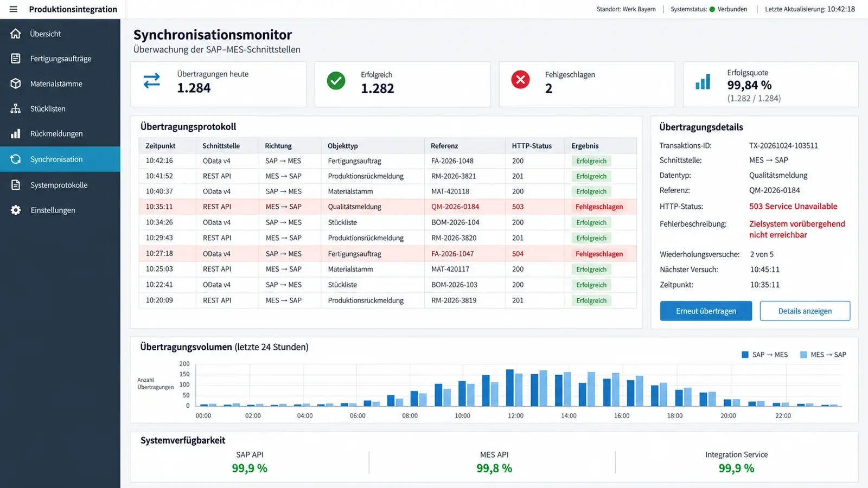Click the Stücklisten hierarchy icon
Image resolution: width=868 pixels, height=488 pixels.
click(x=16, y=108)
